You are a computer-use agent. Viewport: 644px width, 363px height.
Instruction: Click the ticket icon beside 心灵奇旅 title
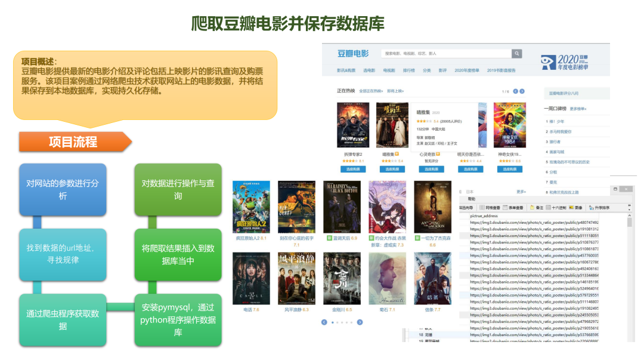[x=438, y=154]
